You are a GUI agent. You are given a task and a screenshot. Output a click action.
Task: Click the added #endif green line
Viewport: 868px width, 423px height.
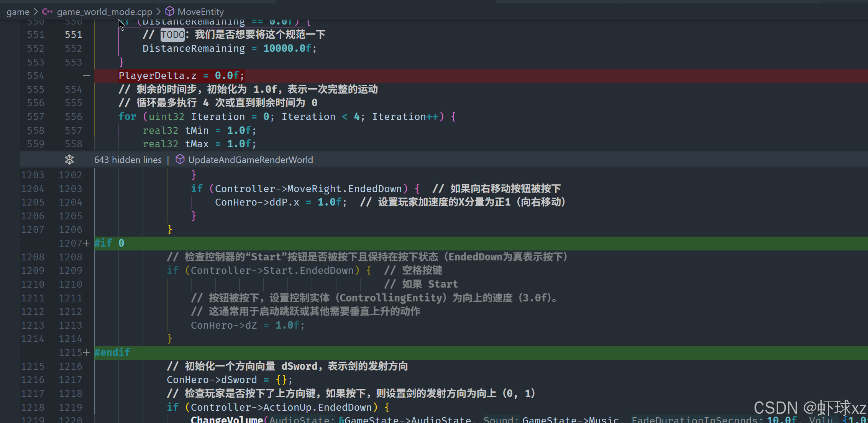click(x=112, y=352)
